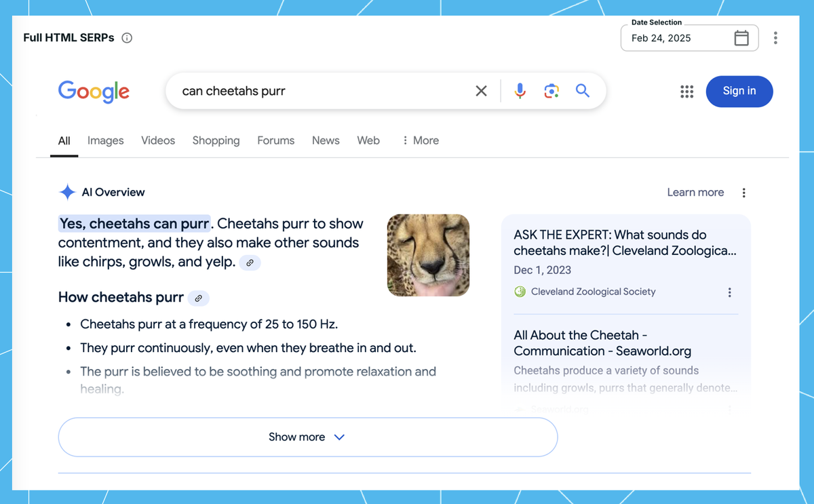Screen dimensions: 814x504
Task: Click the source link icon after 'yelp.'
Action: (x=250, y=263)
